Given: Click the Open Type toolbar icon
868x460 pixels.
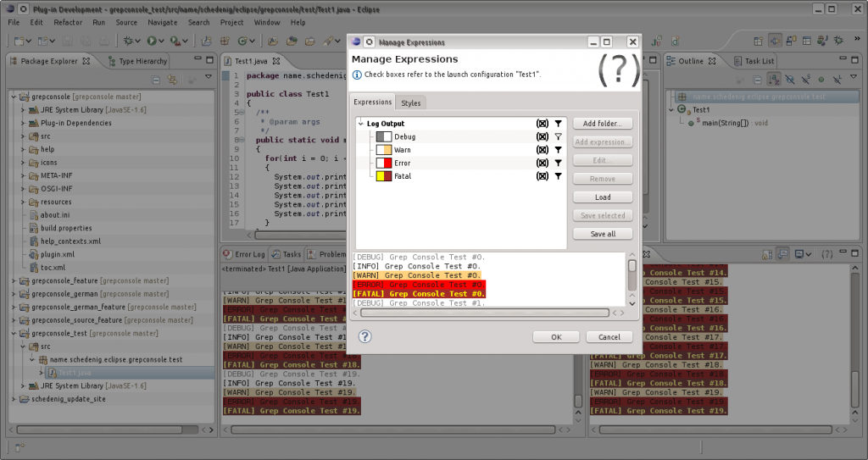Looking at the screenshot, I should pyautogui.click(x=292, y=41).
